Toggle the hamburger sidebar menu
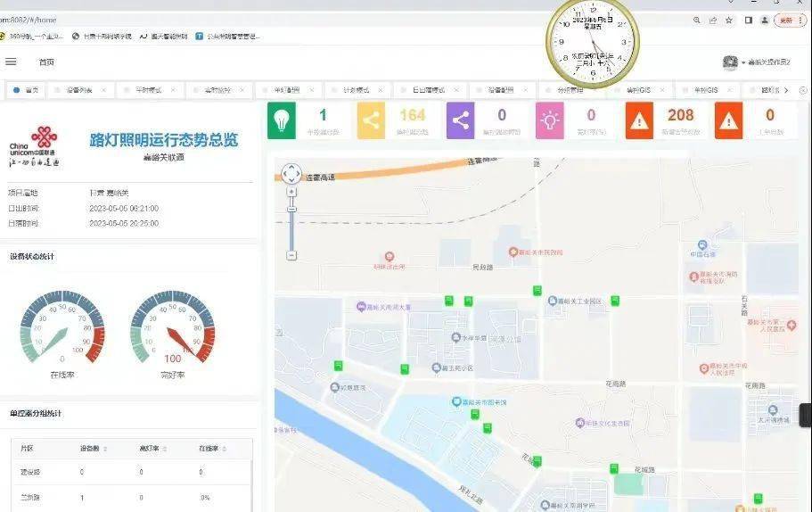 tap(11, 62)
